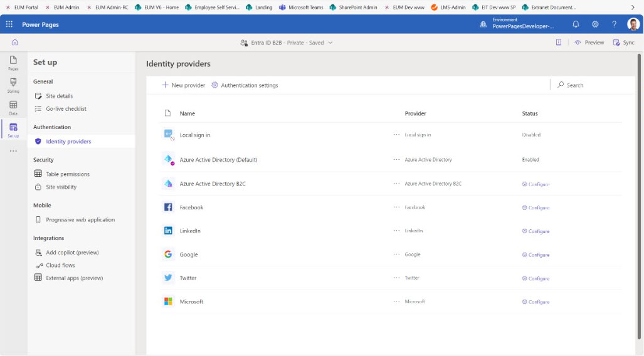This screenshot has height=356, width=644.
Task: Click New provider
Action: pyautogui.click(x=184, y=85)
